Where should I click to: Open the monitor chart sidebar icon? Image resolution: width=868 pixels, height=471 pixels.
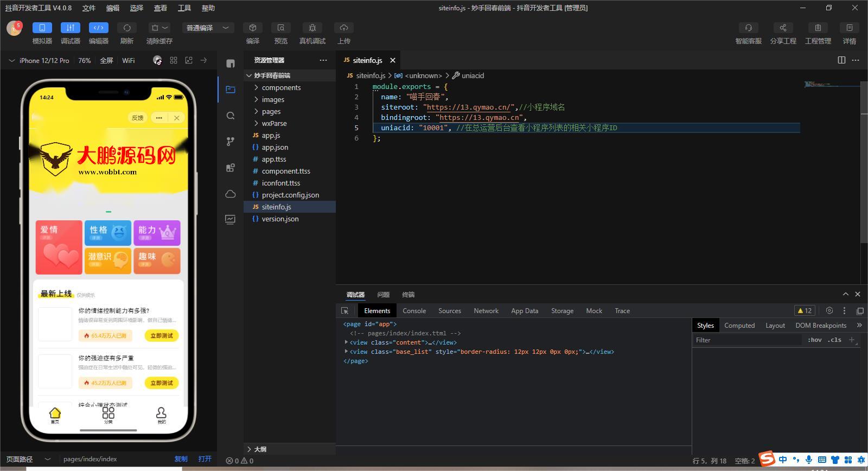tap(231, 220)
